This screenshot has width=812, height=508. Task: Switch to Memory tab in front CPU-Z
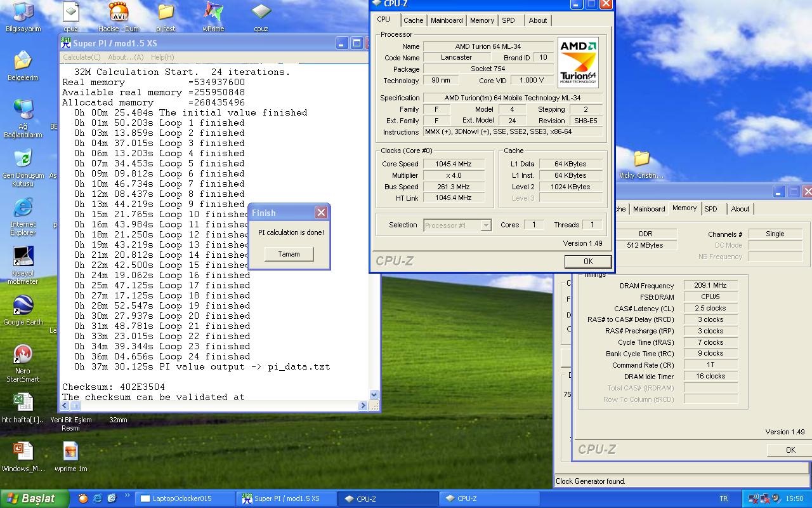[x=482, y=20]
